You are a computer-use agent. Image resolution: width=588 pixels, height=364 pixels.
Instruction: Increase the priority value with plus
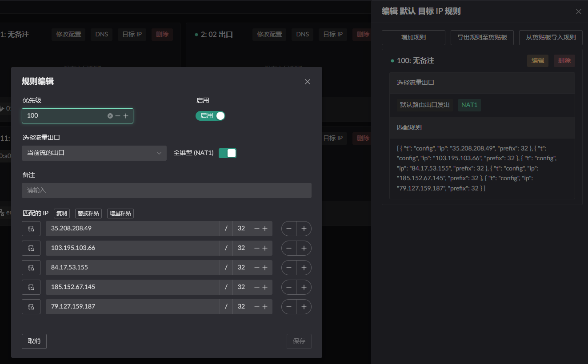point(126,116)
